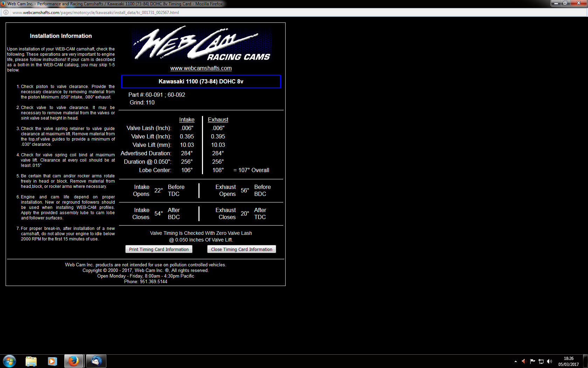Image resolution: width=588 pixels, height=368 pixels.
Task: Open the Windows Start menu
Action: coord(9,361)
